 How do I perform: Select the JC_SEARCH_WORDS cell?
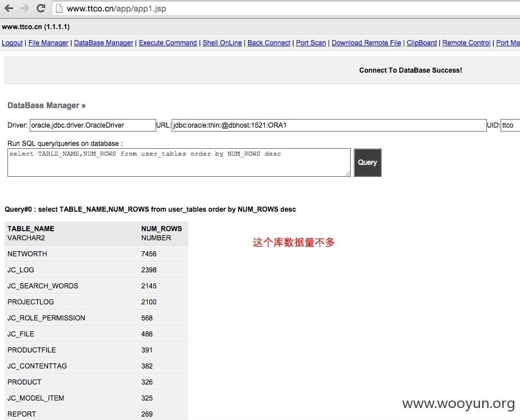click(43, 286)
